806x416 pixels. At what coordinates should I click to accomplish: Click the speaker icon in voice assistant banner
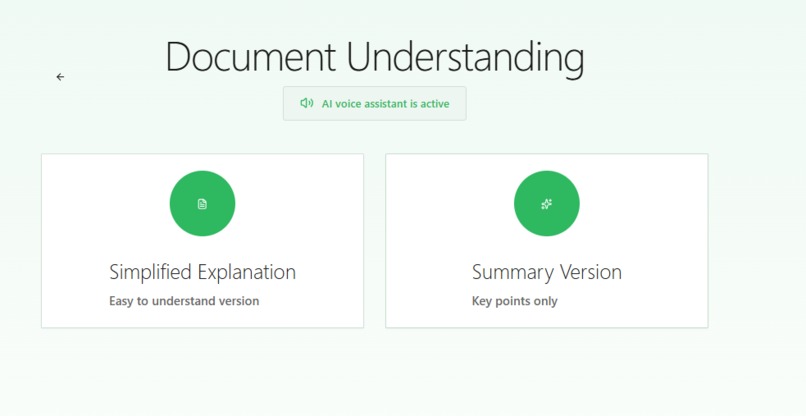(x=306, y=103)
